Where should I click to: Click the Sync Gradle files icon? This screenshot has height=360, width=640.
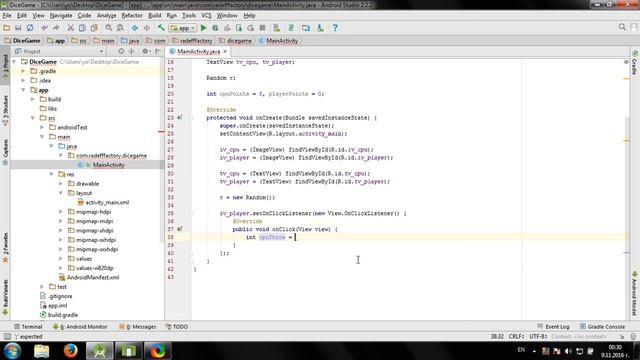[x=291, y=28]
